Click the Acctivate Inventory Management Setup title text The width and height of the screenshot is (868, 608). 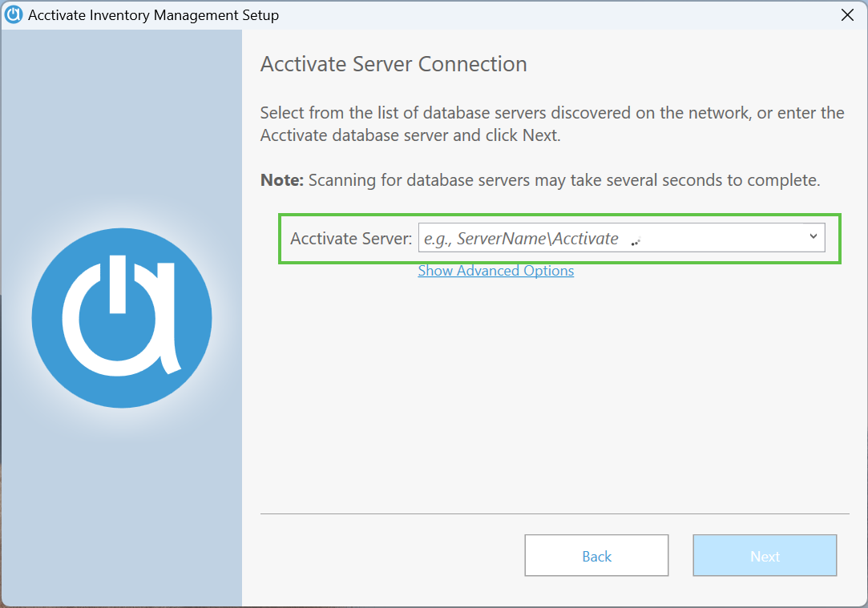pos(151,14)
